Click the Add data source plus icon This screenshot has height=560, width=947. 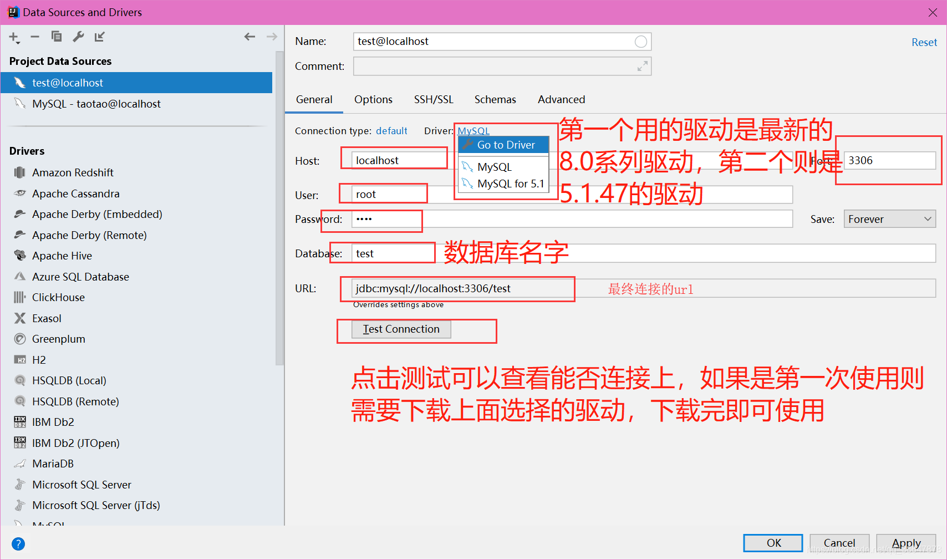coord(14,37)
